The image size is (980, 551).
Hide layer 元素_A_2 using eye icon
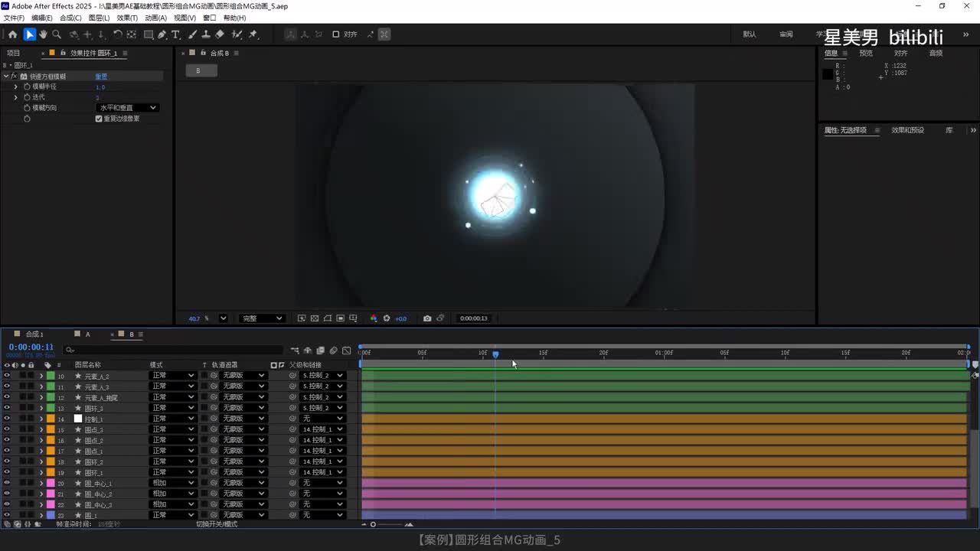pyautogui.click(x=7, y=376)
